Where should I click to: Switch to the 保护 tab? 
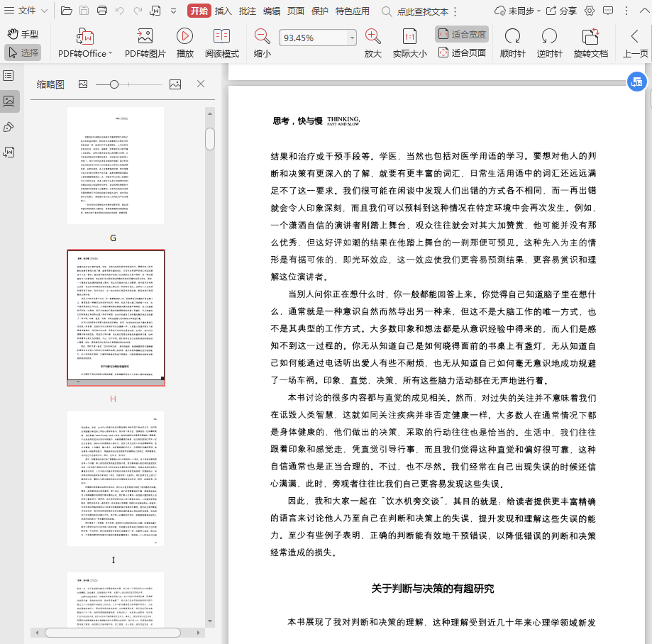coord(320,11)
